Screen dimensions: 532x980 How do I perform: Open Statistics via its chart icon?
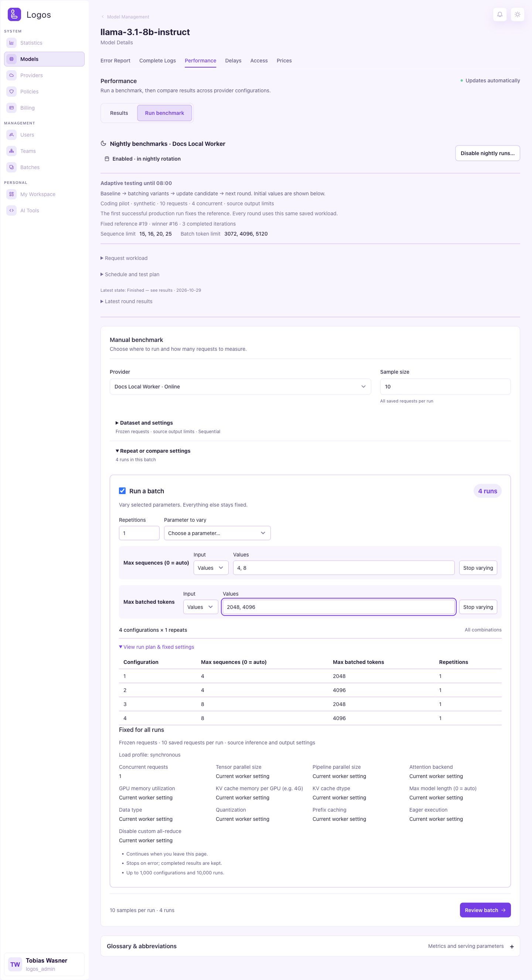point(11,43)
